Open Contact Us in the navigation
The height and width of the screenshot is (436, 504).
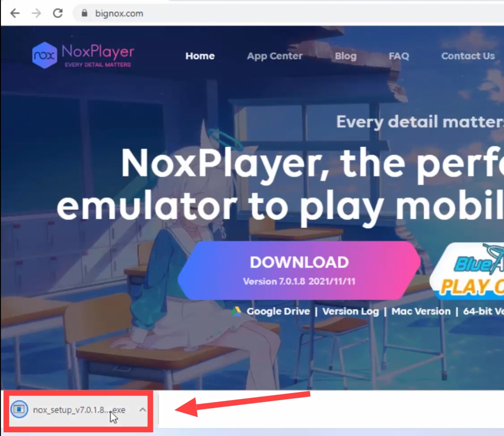(468, 56)
